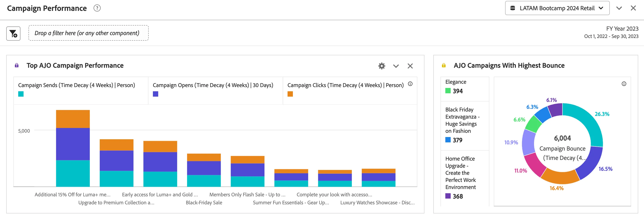The image size is (644, 219).
Task: Click the Additional 15% Off for Luma+ bar
Action: tap(73, 148)
